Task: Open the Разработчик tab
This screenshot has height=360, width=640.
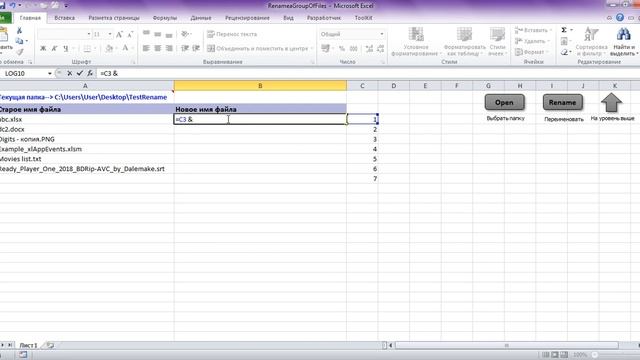Action: coord(324,18)
